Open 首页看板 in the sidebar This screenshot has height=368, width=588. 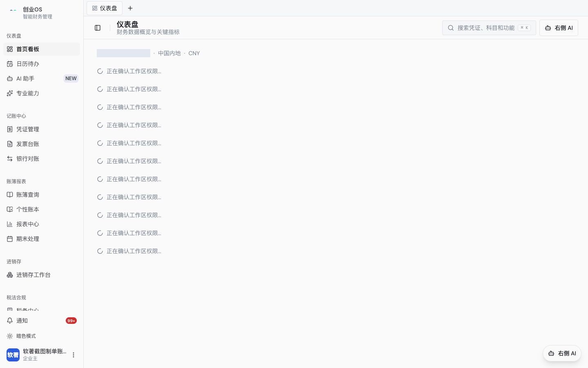point(42,49)
